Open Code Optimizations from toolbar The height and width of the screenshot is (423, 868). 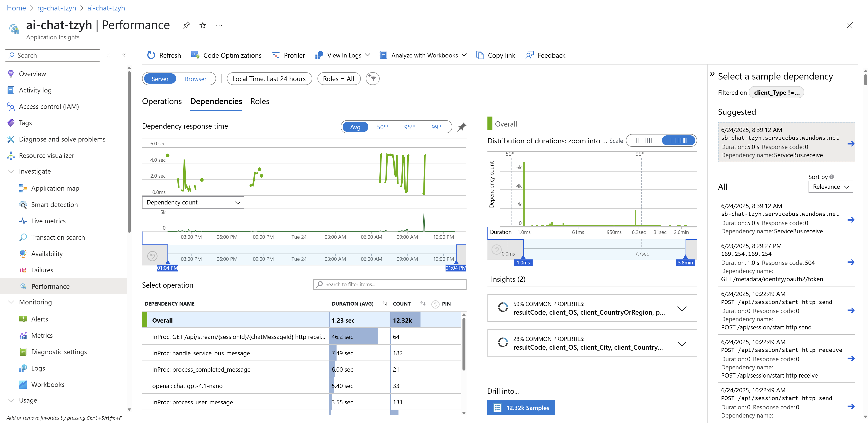[x=226, y=55]
